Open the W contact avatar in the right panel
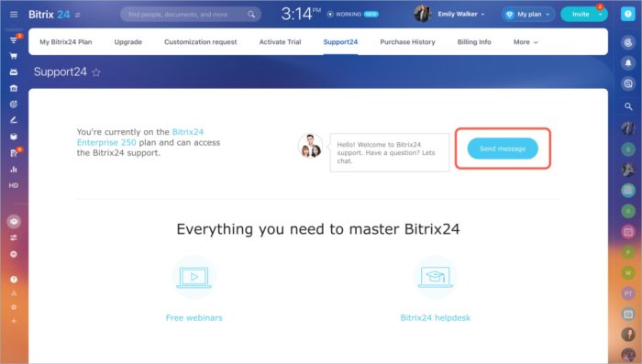The image size is (642, 364). pyautogui.click(x=628, y=272)
